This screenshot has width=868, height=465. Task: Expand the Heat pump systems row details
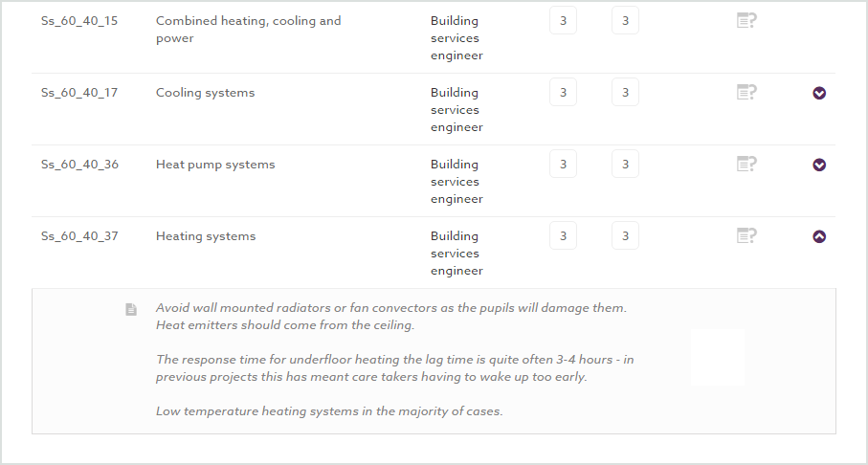[819, 165]
